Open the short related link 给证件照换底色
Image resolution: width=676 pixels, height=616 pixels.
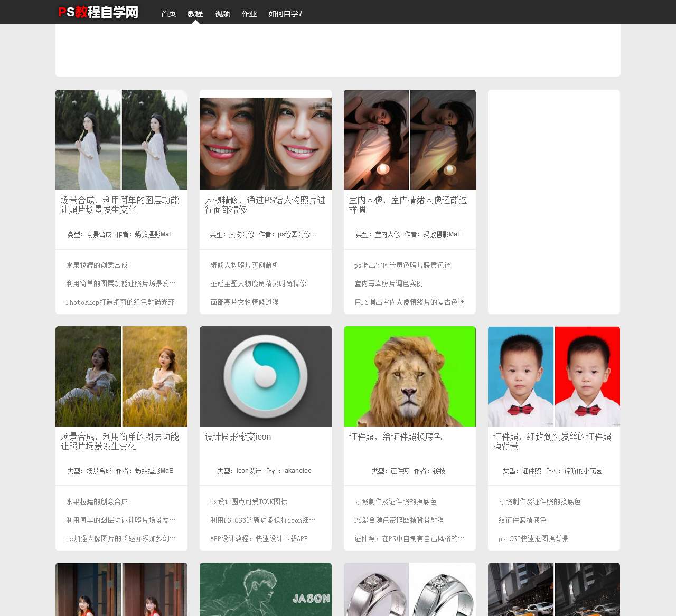tap(523, 520)
